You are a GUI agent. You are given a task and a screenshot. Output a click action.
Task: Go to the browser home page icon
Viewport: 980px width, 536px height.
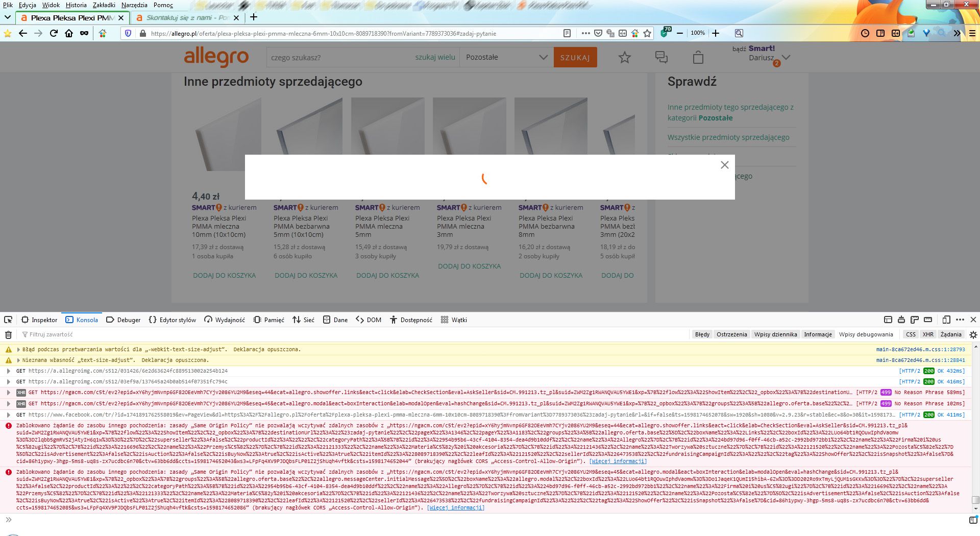[69, 33]
